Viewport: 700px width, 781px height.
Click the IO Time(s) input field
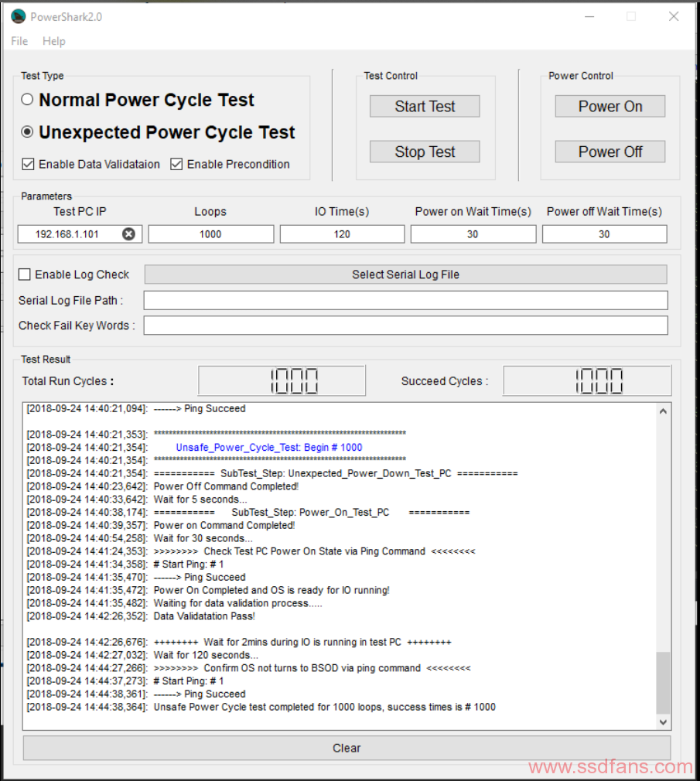[342, 234]
